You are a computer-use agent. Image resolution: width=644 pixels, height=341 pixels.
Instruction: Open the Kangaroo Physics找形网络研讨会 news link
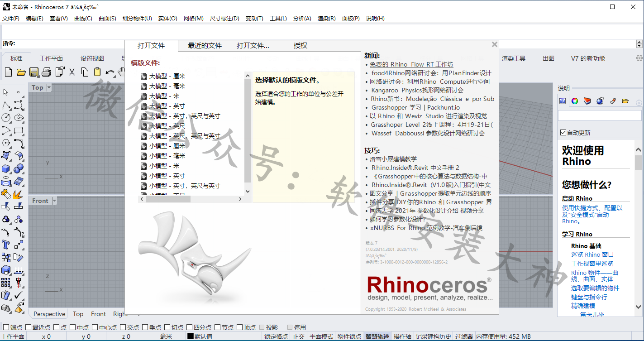tap(417, 90)
